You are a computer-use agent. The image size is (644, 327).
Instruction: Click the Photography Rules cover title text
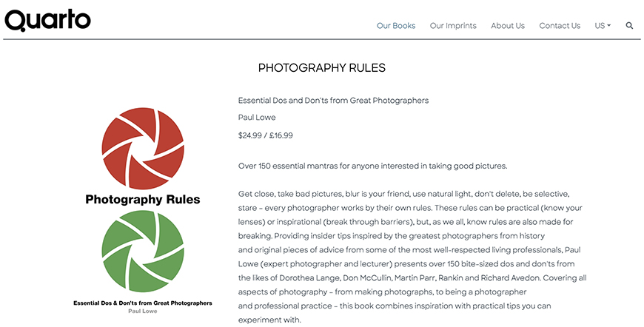coord(143,200)
